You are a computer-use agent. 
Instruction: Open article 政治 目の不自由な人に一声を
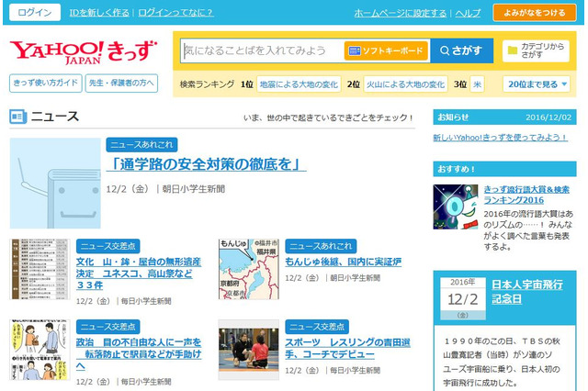tap(139, 353)
